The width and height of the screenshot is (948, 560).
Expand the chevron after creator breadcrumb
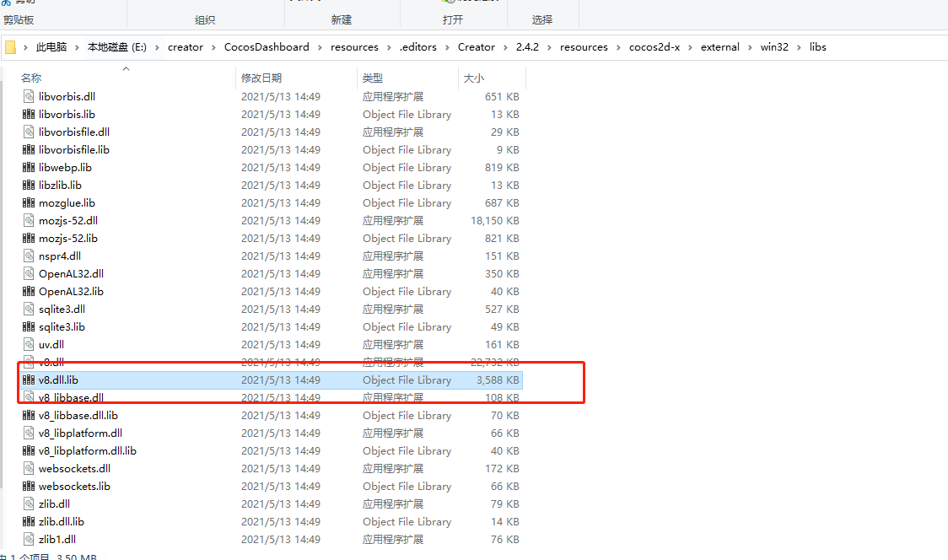tap(213, 47)
